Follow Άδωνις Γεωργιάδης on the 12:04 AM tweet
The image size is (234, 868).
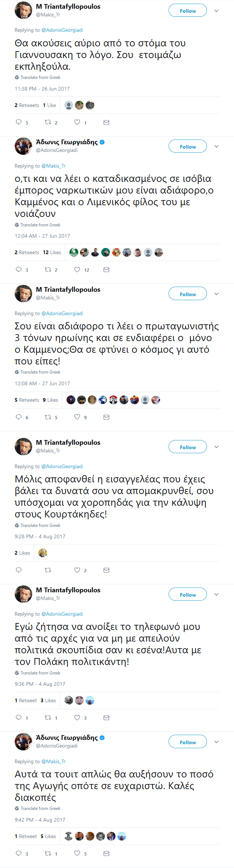(188, 146)
